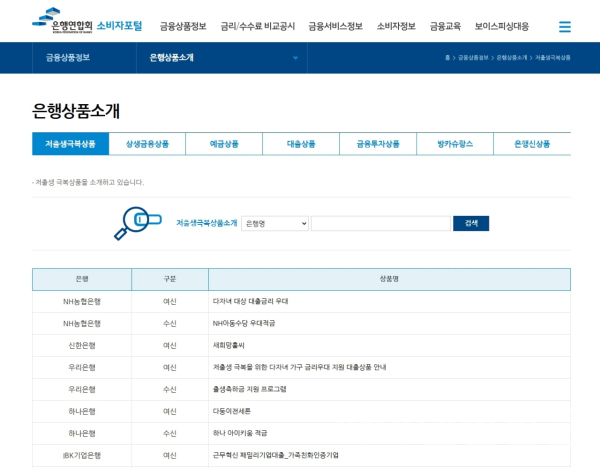
Task: Open the 은행명 search filter dropdown
Action: click(275, 223)
